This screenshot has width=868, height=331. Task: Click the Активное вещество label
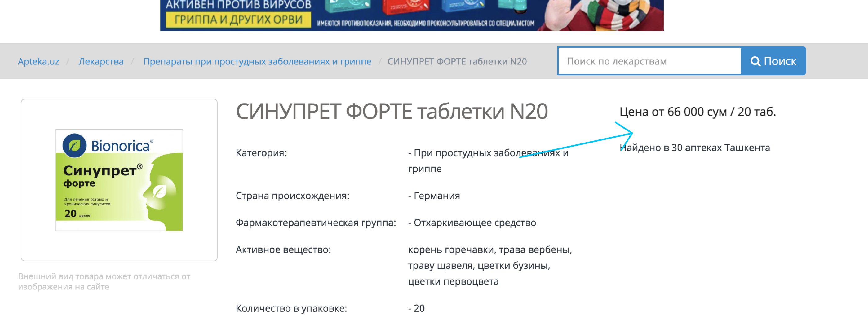(x=283, y=249)
